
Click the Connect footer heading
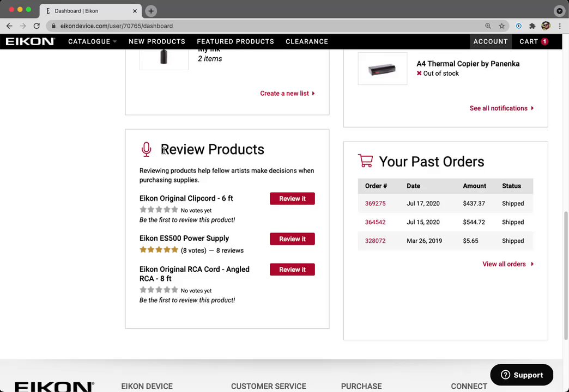pyautogui.click(x=469, y=386)
